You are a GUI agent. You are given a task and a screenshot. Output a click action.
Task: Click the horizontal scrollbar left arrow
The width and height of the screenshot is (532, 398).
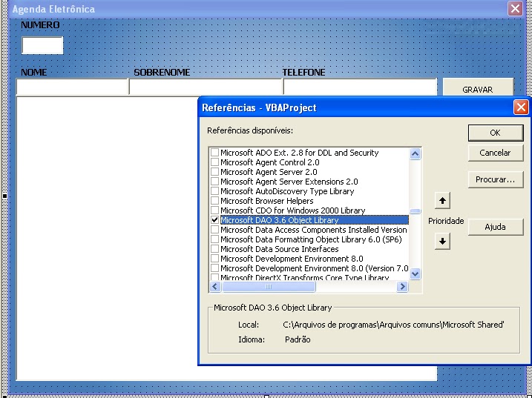pos(215,287)
